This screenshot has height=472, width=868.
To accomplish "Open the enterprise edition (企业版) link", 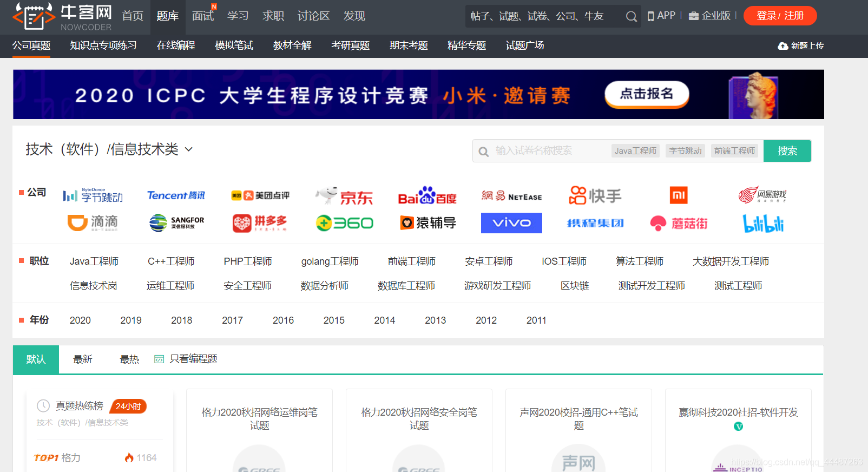I will (x=709, y=16).
